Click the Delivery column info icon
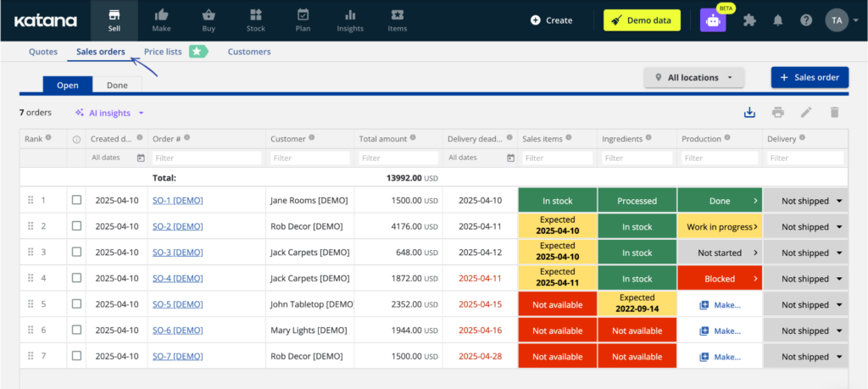The height and width of the screenshot is (389, 868). pos(802,138)
